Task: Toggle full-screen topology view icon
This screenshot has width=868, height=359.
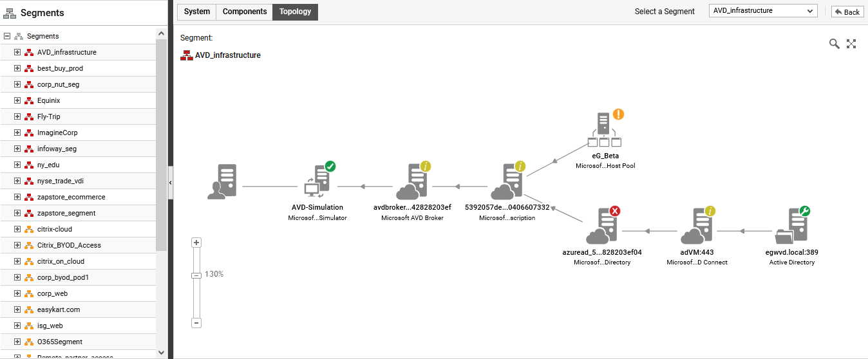Action: pos(851,44)
